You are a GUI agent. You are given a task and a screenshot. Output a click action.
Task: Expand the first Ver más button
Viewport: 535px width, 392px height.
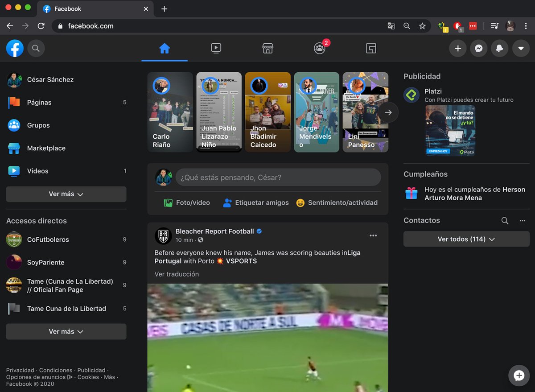click(66, 194)
